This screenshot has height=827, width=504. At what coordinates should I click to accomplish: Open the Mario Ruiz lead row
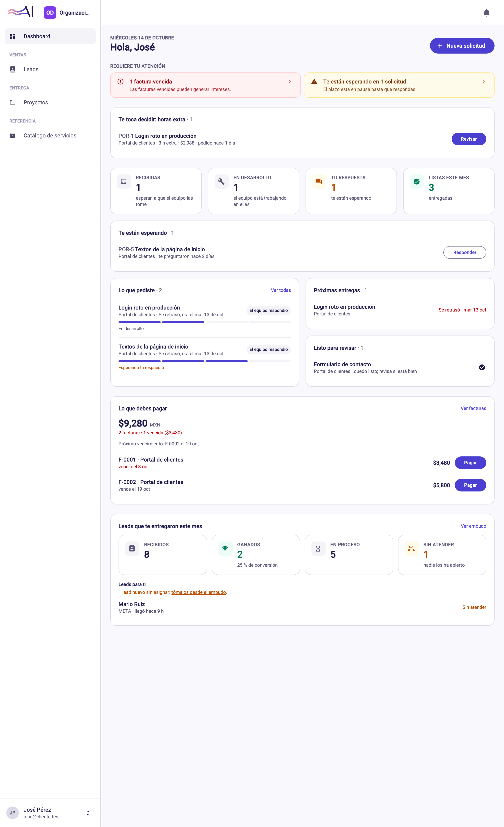(302, 607)
